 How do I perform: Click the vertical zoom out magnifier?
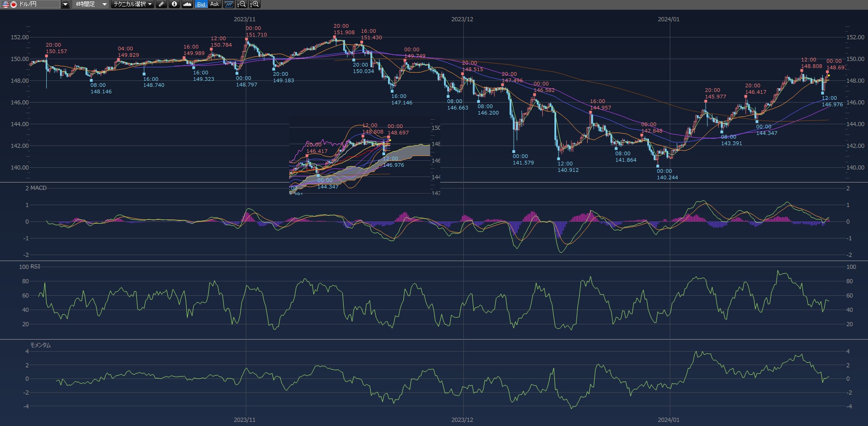coord(241,4)
